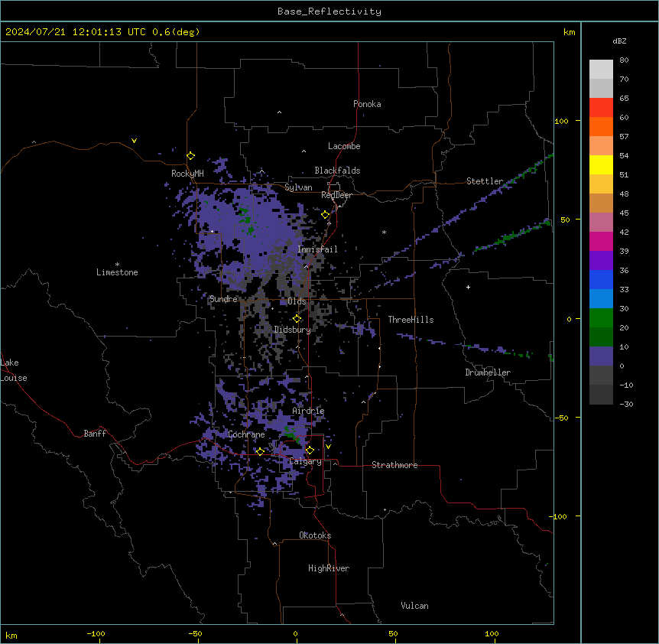659x644 pixels.
Task: Select the Strathmore label
Action: coord(394,465)
